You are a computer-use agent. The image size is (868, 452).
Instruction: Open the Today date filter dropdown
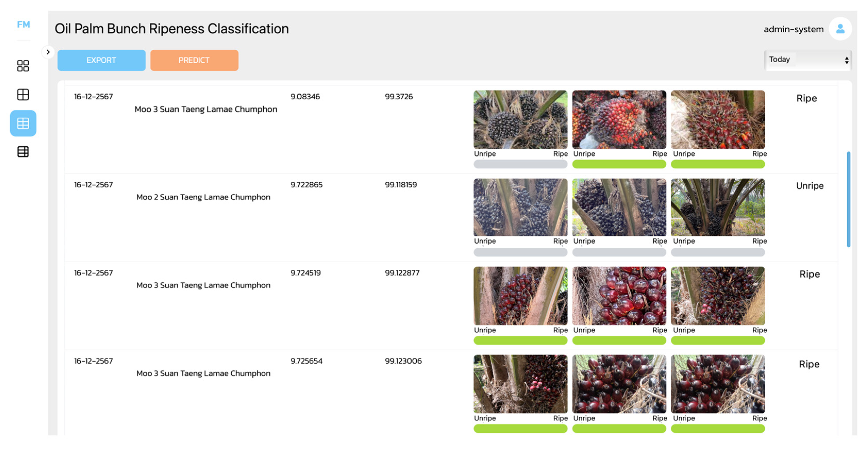click(x=807, y=60)
